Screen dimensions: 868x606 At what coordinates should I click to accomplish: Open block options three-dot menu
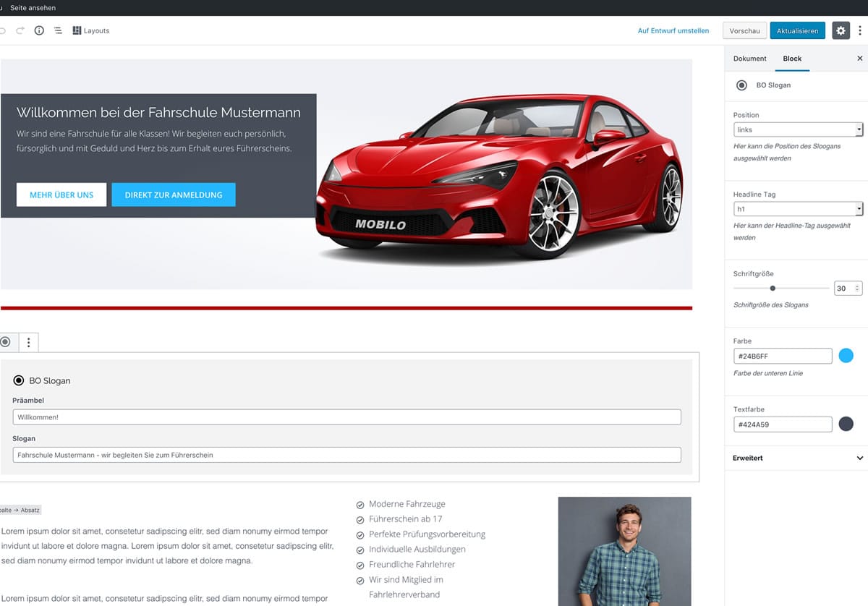click(x=28, y=342)
